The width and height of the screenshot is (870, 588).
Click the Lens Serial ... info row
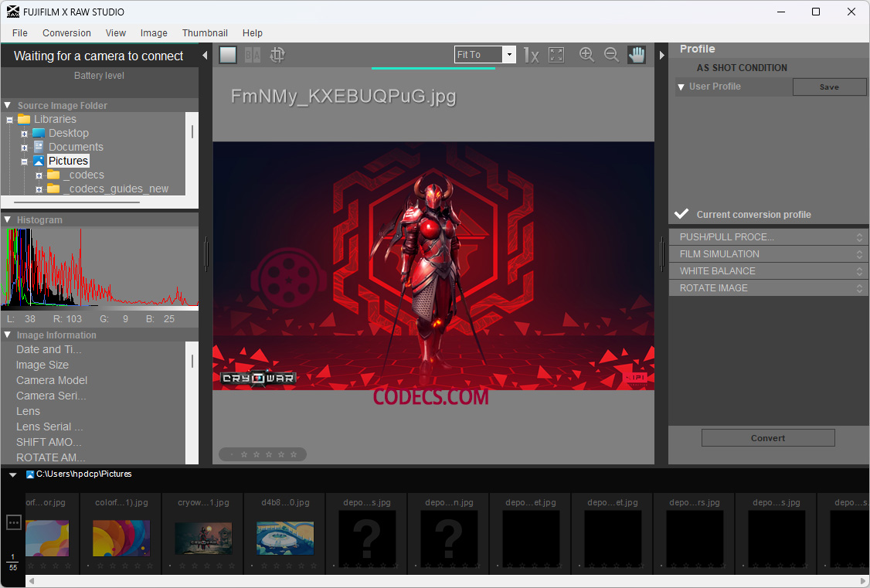(x=49, y=427)
